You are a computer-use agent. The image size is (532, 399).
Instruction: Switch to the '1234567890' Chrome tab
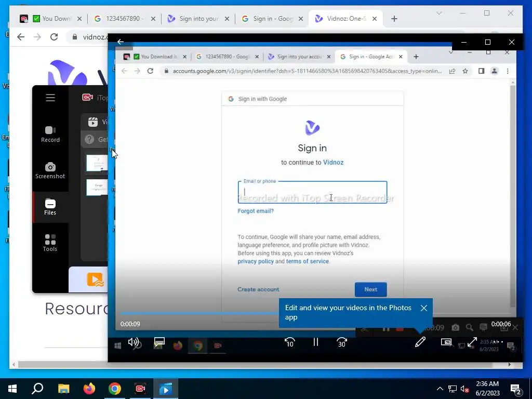124,19
